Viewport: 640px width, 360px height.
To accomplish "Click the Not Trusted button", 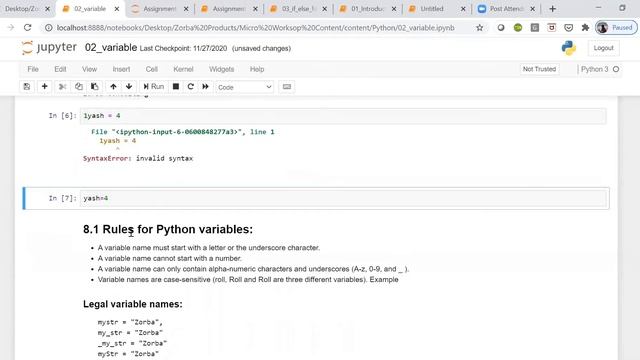I will (540, 69).
